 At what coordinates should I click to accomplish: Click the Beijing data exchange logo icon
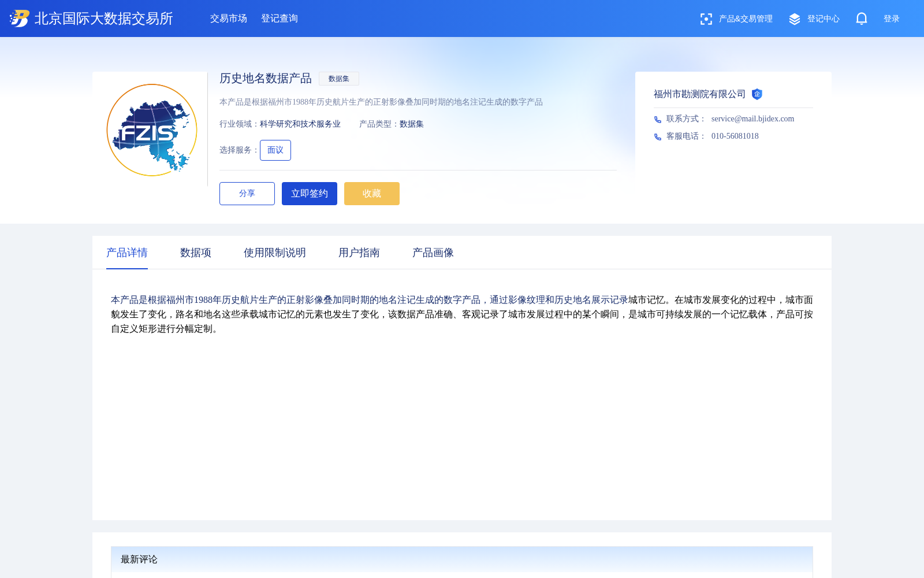[x=20, y=18]
